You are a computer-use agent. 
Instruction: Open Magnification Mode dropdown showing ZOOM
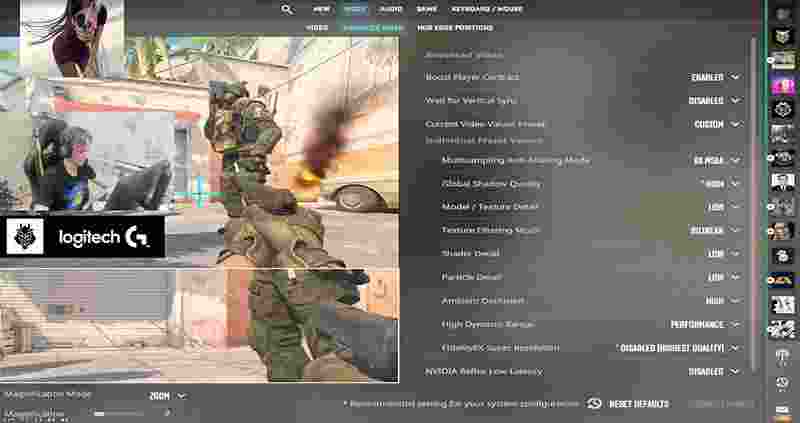pos(168,396)
